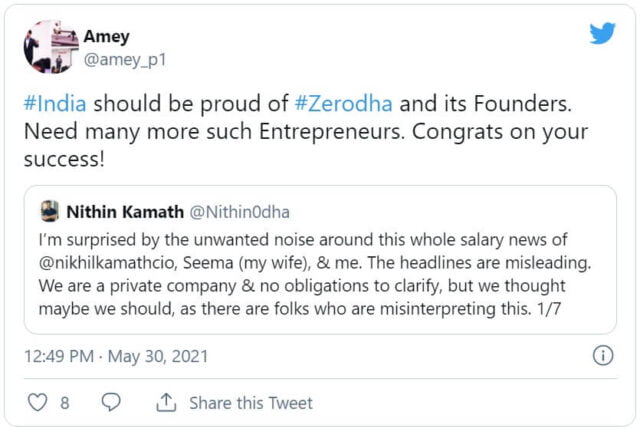Click the like count of 8
This screenshot has height=432, width=640.
[x=65, y=403]
